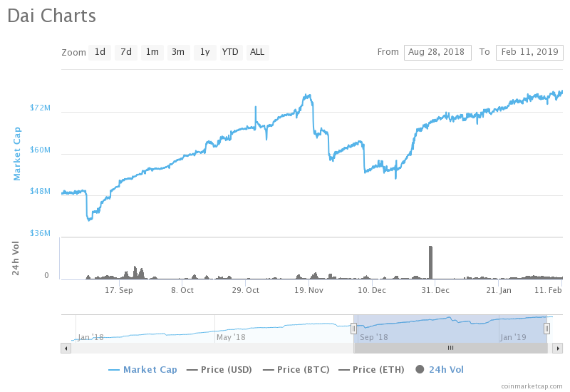The width and height of the screenshot is (570, 392).
Task: Set zoom range to 1m
Action: [x=152, y=52]
